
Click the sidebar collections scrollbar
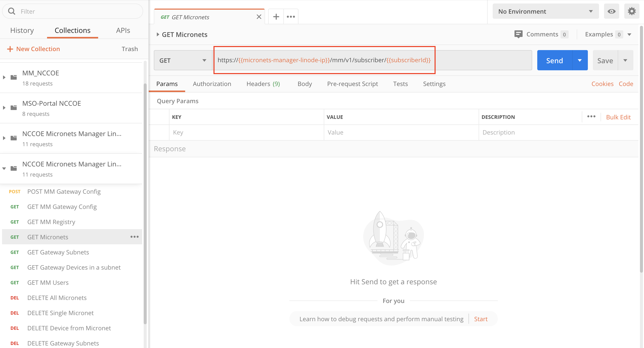(x=145, y=204)
